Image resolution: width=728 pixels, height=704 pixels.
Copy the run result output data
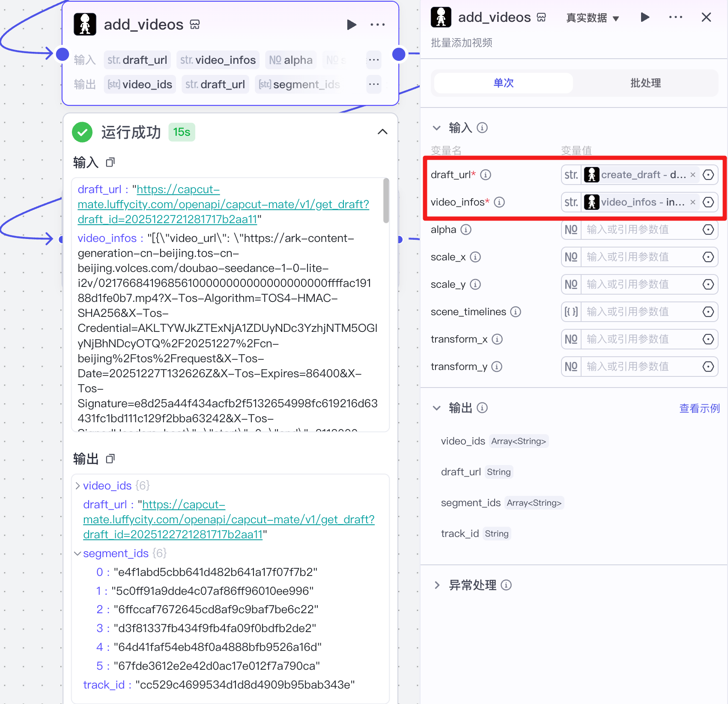pos(110,459)
